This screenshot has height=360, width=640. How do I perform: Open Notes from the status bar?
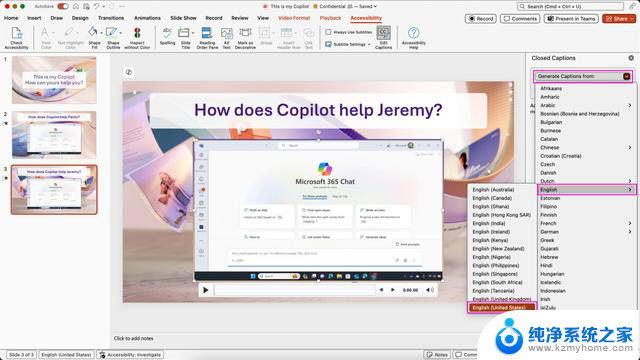tap(437, 355)
